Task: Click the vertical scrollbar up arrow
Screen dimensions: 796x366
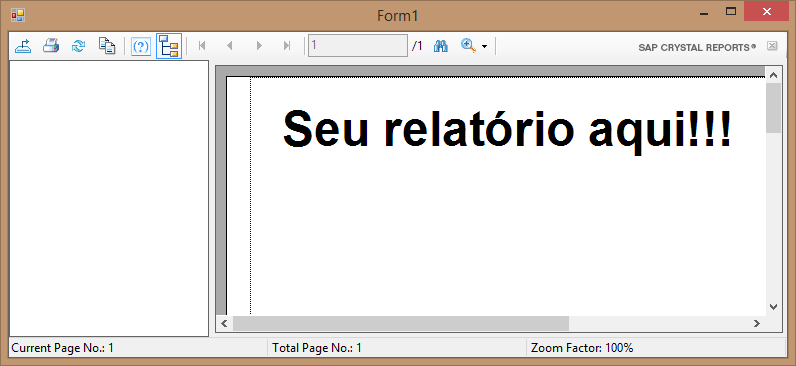Action: (x=774, y=75)
